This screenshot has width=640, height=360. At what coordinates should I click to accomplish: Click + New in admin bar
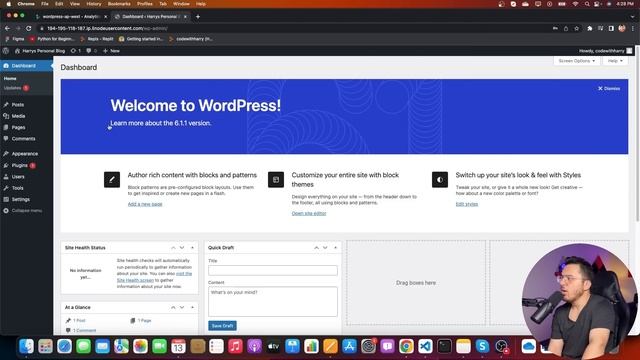coord(111,51)
